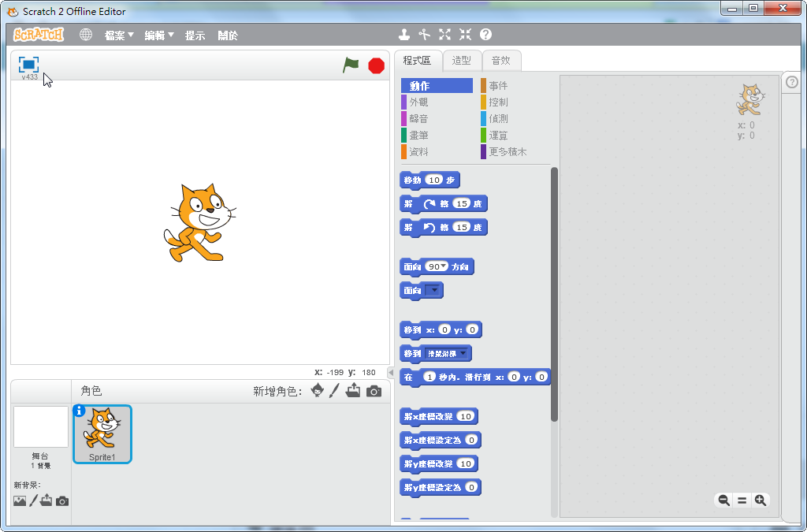This screenshot has height=532, width=807.
Task: Open the tips panel question mark at right edge
Action: [x=792, y=82]
